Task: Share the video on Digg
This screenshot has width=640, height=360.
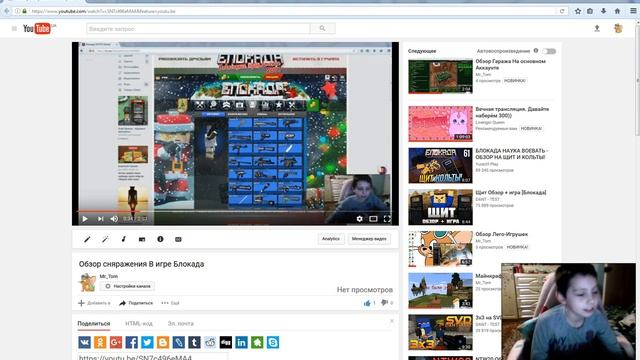Action: click(x=226, y=342)
